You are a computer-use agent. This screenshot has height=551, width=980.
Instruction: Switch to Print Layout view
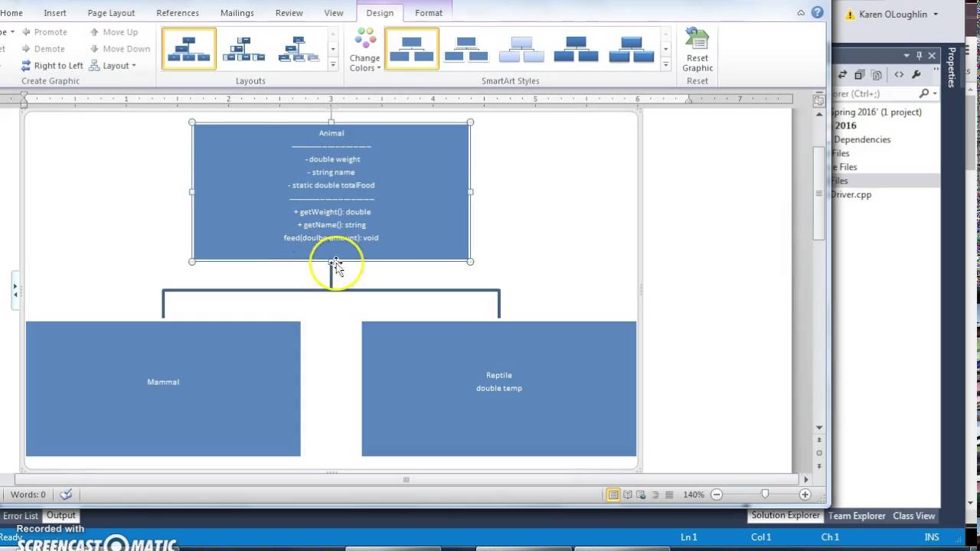click(613, 495)
